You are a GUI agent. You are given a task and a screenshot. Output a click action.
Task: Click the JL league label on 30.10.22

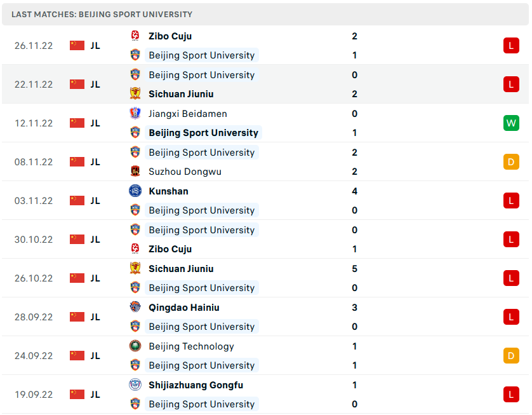(x=95, y=240)
